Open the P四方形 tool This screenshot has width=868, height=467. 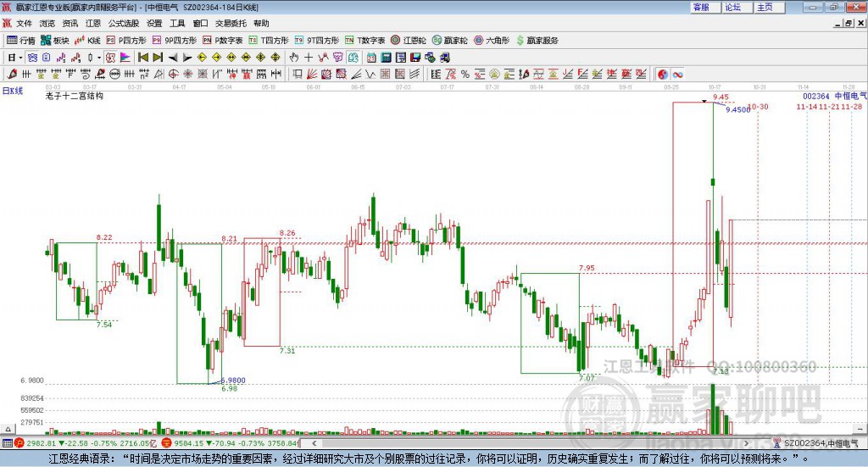[x=126, y=41]
